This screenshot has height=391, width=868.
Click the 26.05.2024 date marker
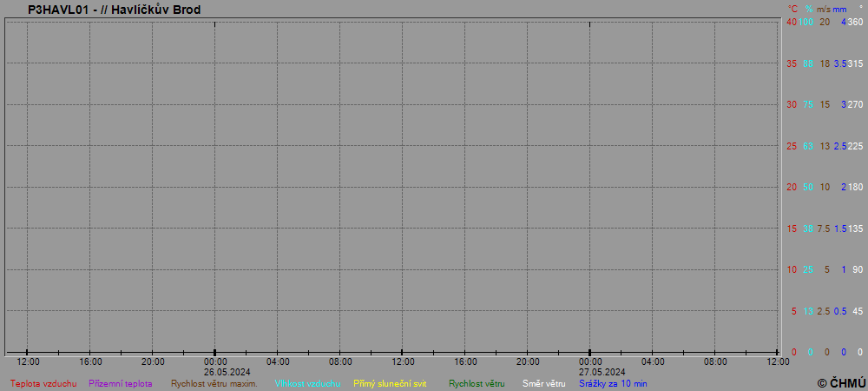click(227, 372)
